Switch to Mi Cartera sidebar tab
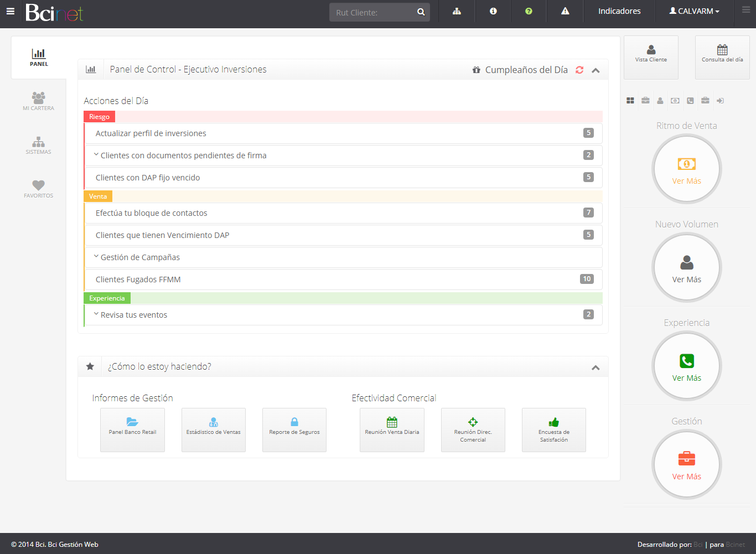The width and height of the screenshot is (756, 554). [x=38, y=101]
